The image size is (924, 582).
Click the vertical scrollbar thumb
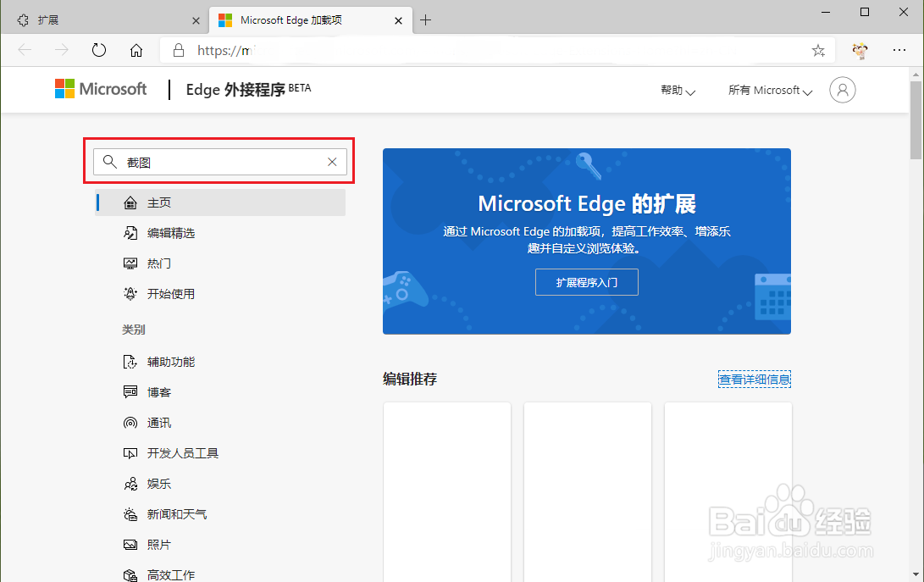click(x=916, y=120)
